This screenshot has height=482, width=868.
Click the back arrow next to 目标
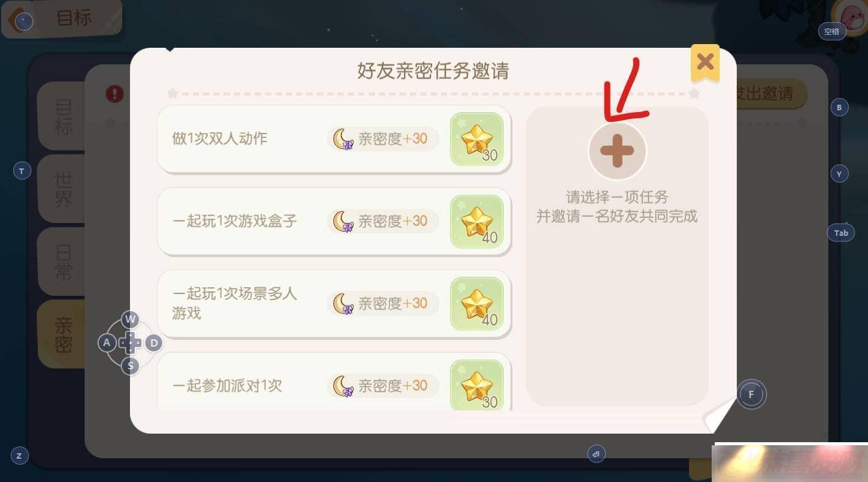[21, 21]
